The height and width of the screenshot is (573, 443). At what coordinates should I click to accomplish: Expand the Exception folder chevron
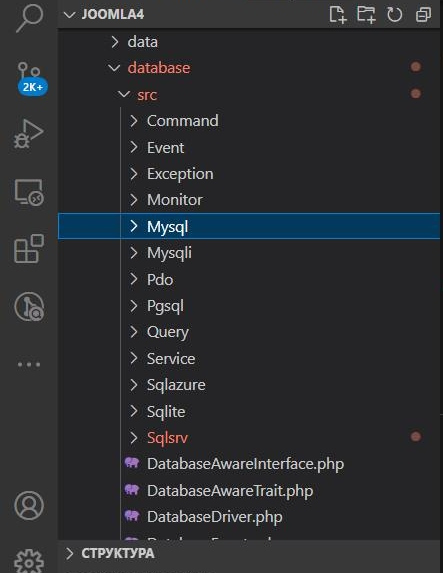pos(134,174)
